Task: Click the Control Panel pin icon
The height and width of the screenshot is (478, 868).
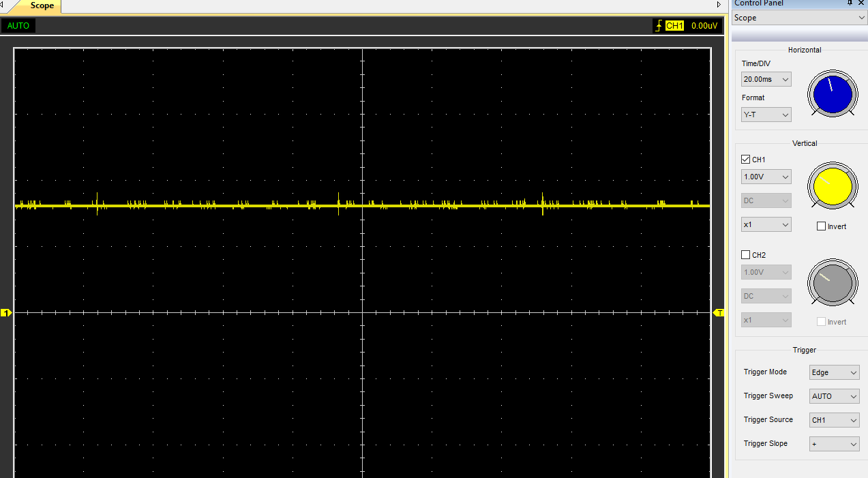Action: point(850,3)
